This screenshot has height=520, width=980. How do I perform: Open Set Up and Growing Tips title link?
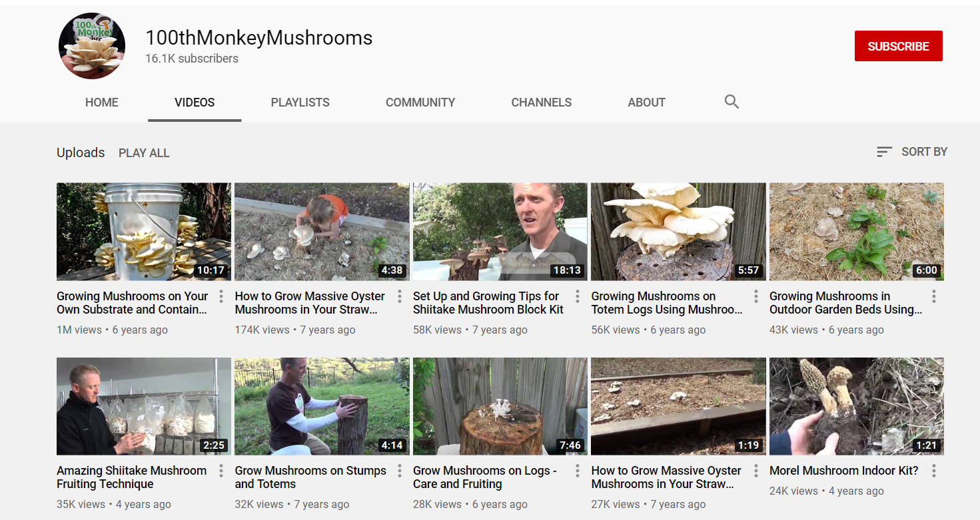coord(488,303)
